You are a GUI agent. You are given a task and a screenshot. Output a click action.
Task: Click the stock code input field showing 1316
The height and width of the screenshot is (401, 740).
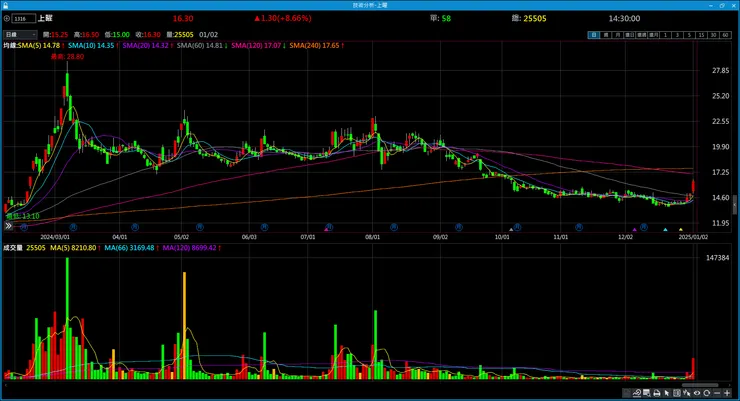(24, 18)
